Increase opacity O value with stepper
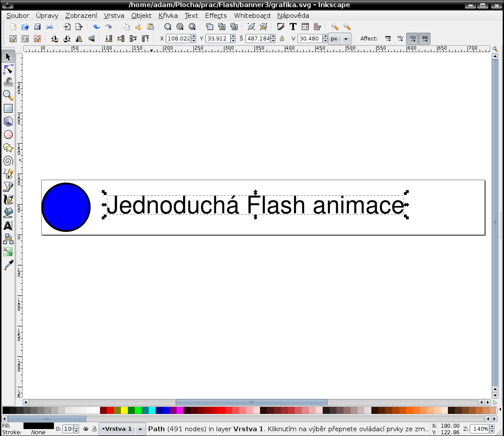This screenshot has height=436, width=504. [x=76, y=427]
